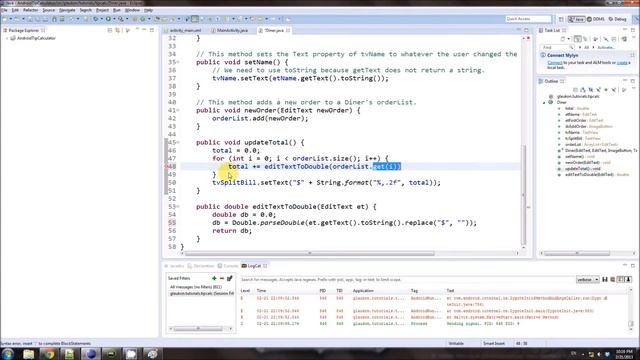
Task: Click the New Java class icon
Action: [x=143, y=19]
